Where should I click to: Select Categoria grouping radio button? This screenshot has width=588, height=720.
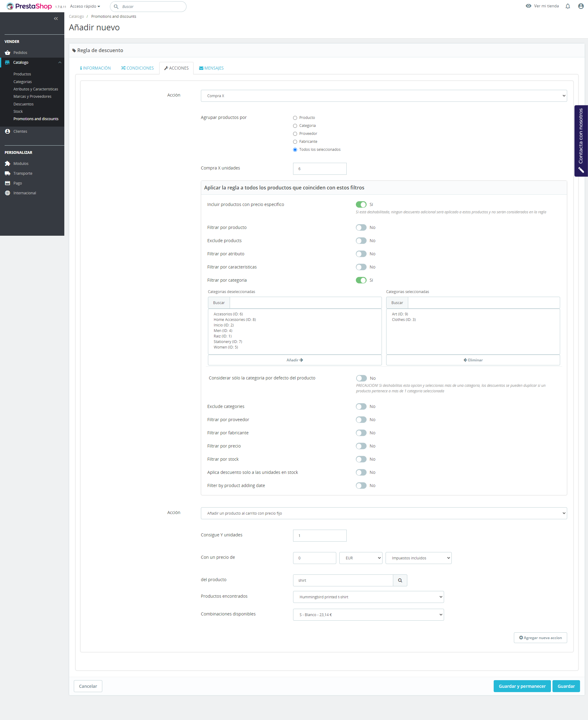point(295,126)
